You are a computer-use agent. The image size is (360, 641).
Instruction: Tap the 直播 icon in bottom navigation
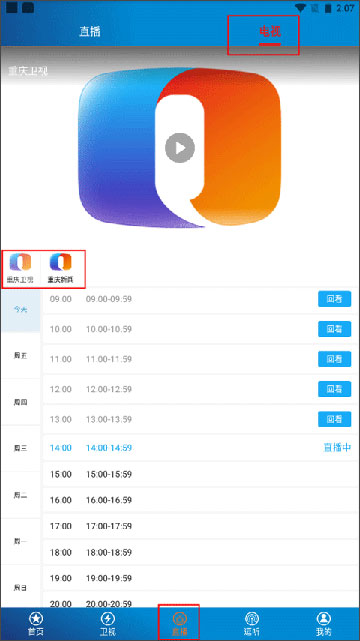(180, 618)
